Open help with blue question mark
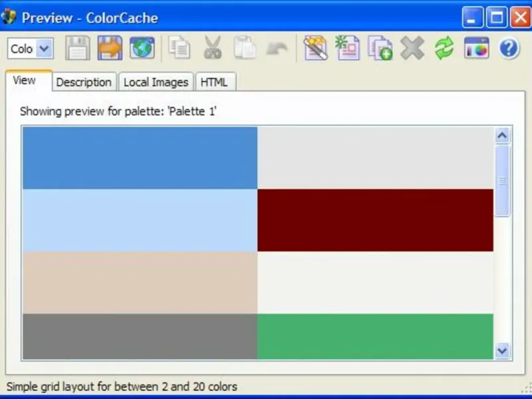Viewport: 532px width, 399px height. coord(509,48)
